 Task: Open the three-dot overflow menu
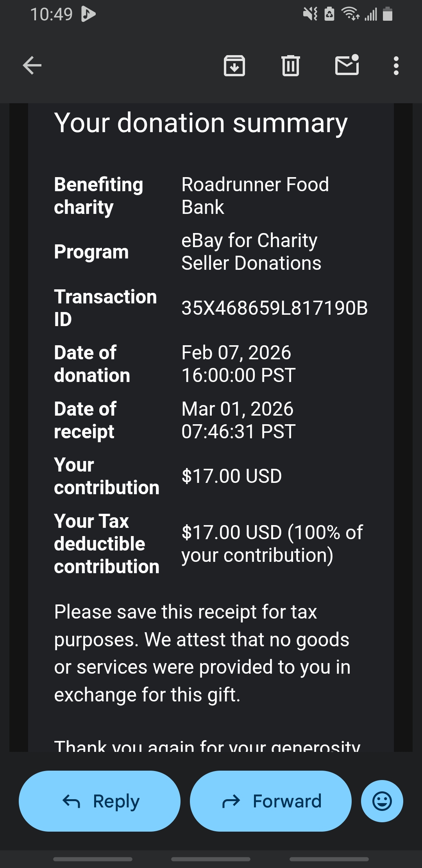click(x=396, y=66)
